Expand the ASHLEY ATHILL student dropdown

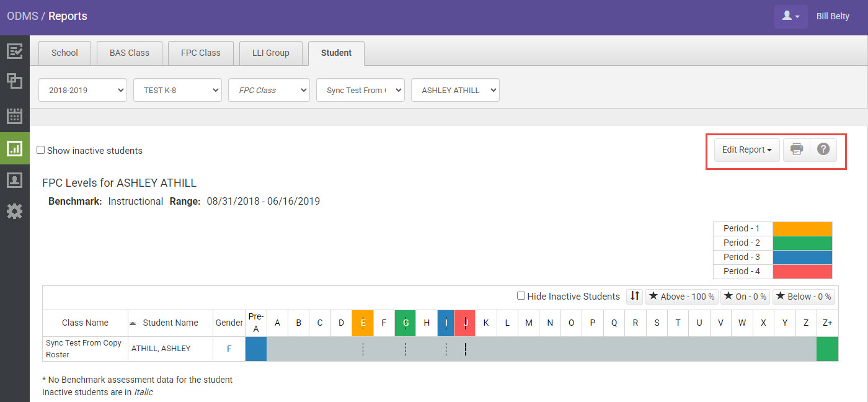[x=455, y=90]
